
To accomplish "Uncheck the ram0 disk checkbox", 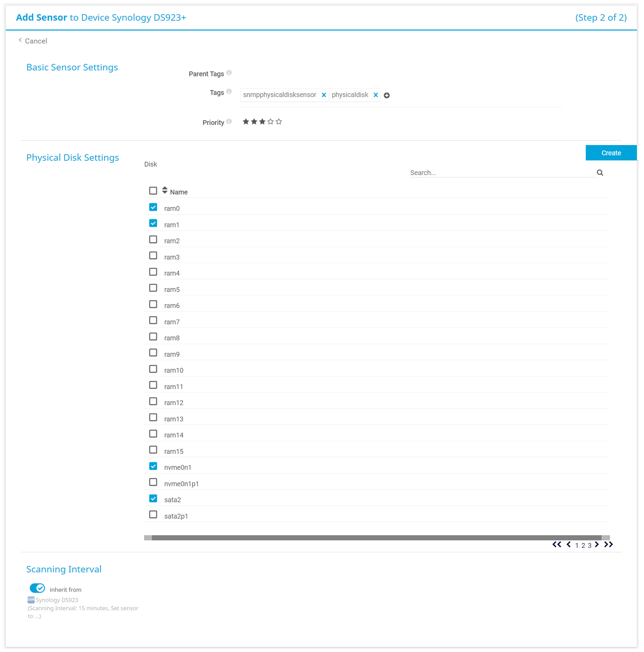I will coord(153,207).
